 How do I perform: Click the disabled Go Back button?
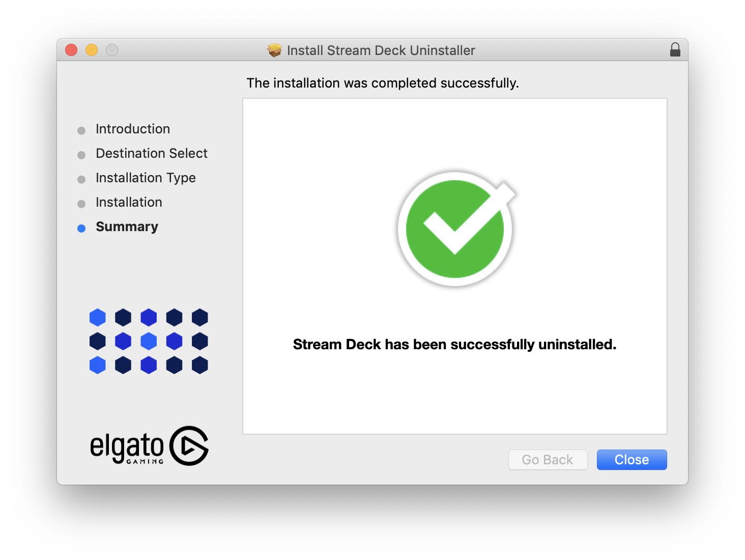(548, 460)
